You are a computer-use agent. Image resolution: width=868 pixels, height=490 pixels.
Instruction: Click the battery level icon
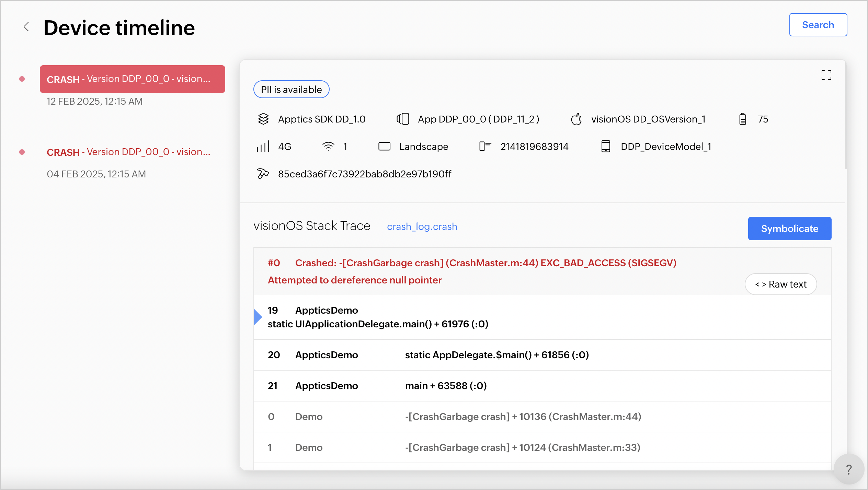tap(742, 119)
